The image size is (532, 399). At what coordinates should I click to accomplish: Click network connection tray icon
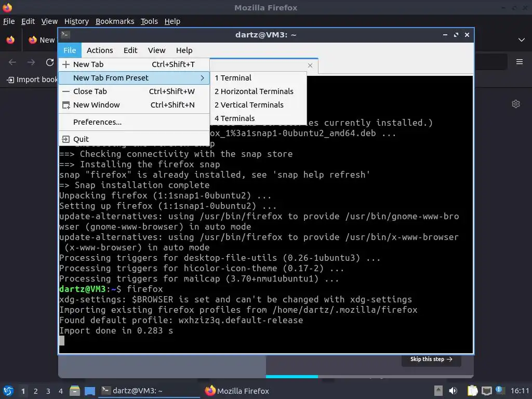click(486, 391)
